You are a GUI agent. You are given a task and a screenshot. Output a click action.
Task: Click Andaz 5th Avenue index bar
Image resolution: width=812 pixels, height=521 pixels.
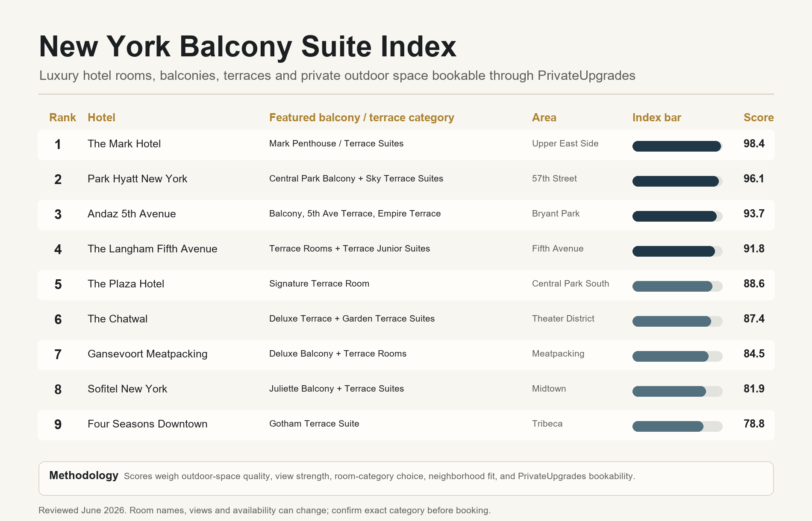pos(677,217)
